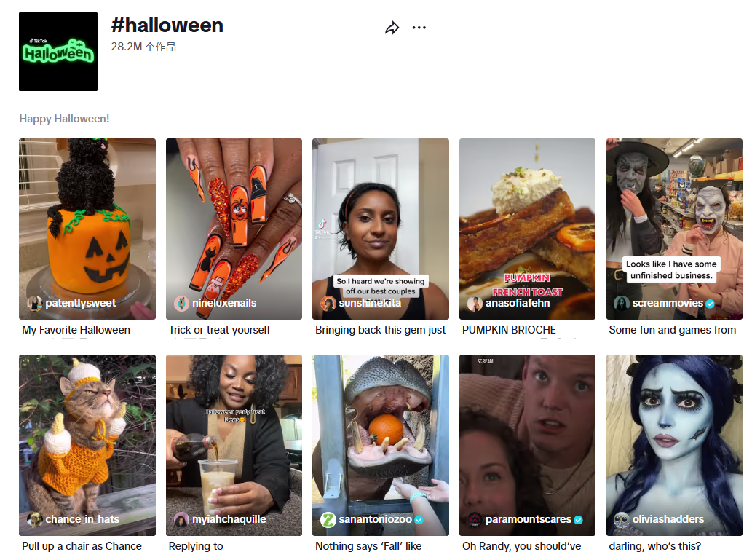Click sanantoniozoo green avatar icon

(328, 520)
